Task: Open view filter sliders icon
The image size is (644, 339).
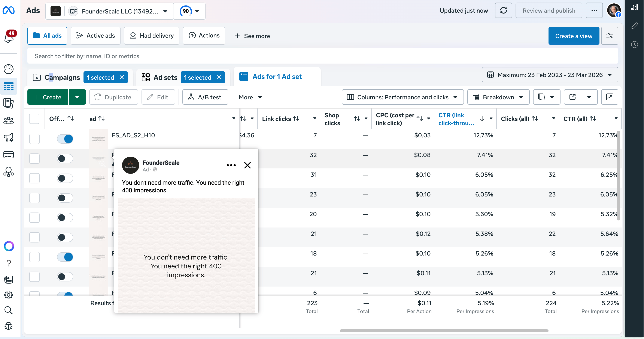Action: (x=610, y=36)
